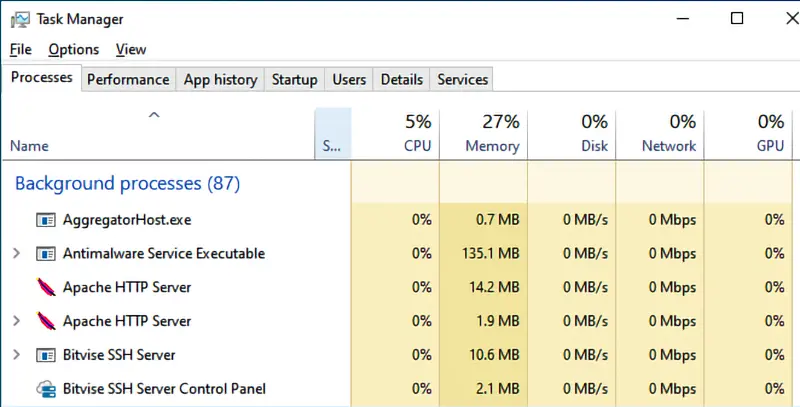Sort processes by Memory column

[x=484, y=134]
